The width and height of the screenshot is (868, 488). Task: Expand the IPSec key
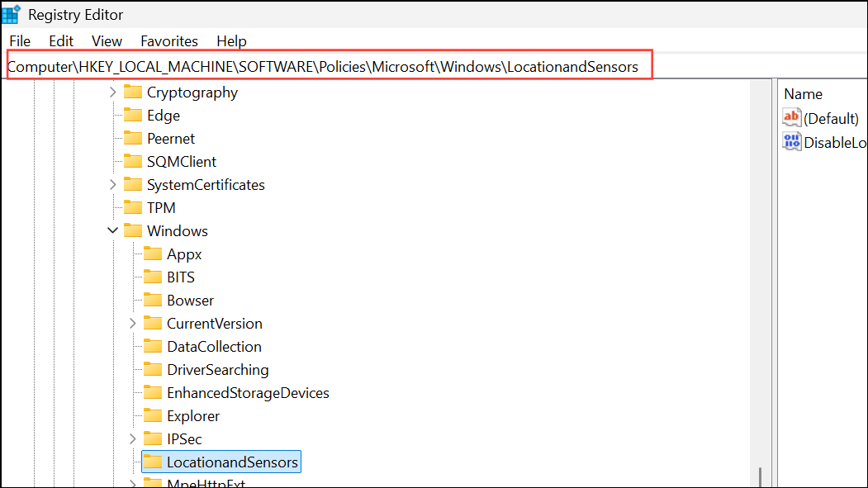[x=133, y=438]
